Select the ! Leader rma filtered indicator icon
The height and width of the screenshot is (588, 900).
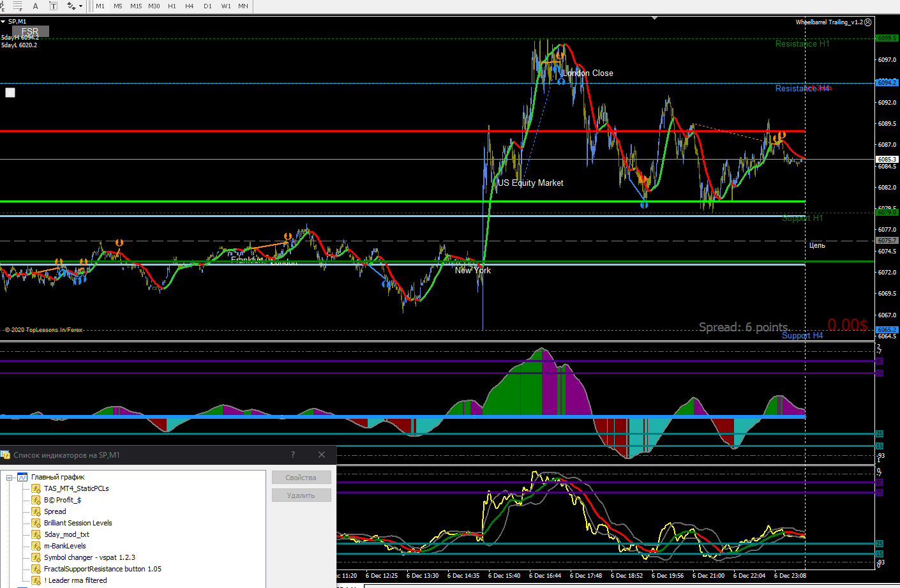(x=36, y=580)
